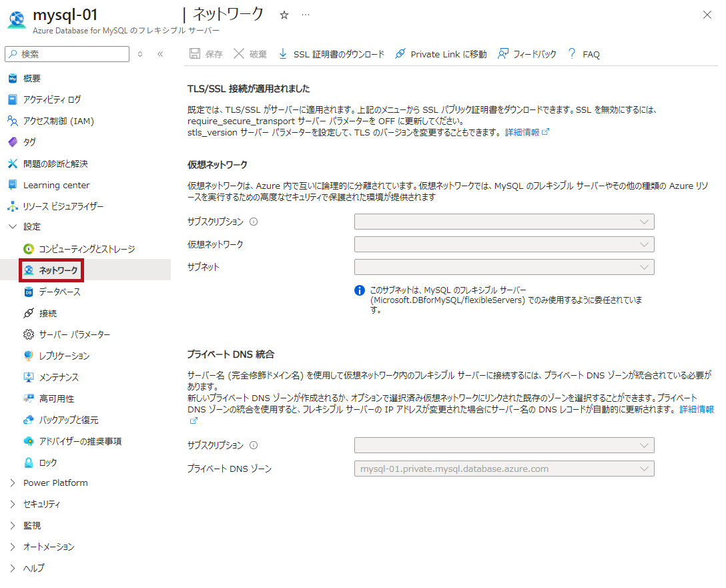The width and height of the screenshot is (726, 588).
Task: Favorite this page with the star icon
Action: click(x=284, y=15)
